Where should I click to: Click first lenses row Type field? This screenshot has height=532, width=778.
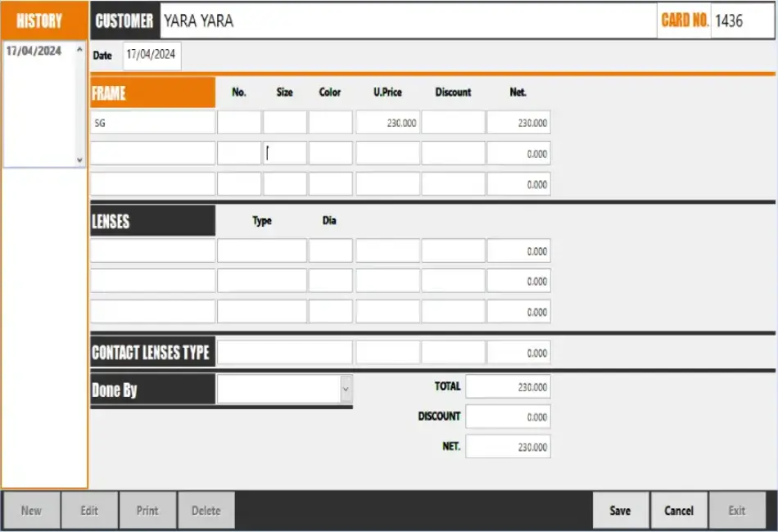(262, 251)
